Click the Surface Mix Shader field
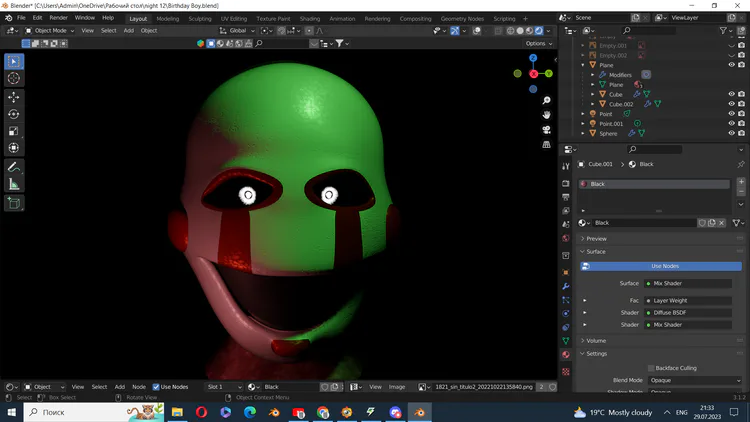The image size is (750, 422). [x=688, y=283]
